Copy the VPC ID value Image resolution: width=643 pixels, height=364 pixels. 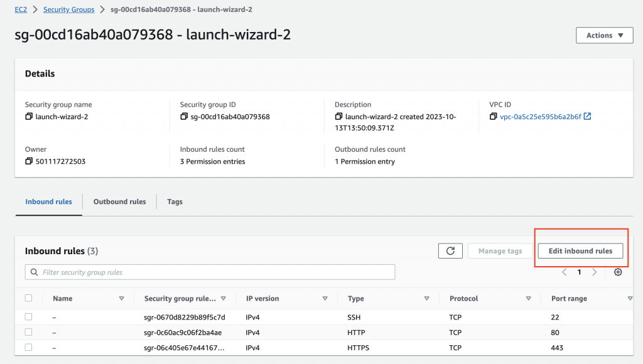click(494, 117)
